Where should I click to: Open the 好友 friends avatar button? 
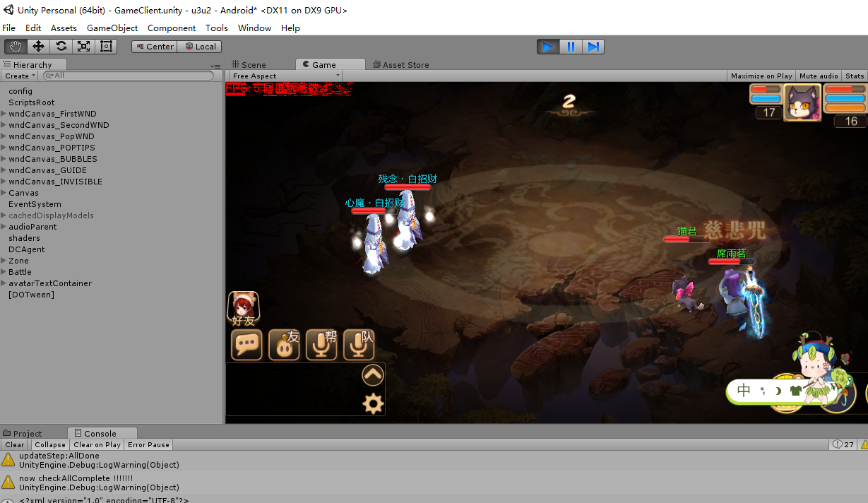[243, 309]
